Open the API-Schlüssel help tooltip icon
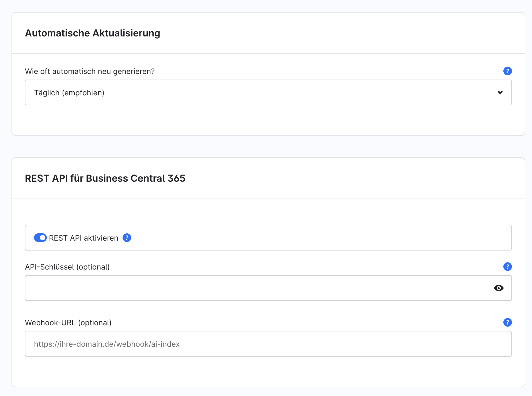The width and height of the screenshot is (532, 396). click(x=507, y=267)
